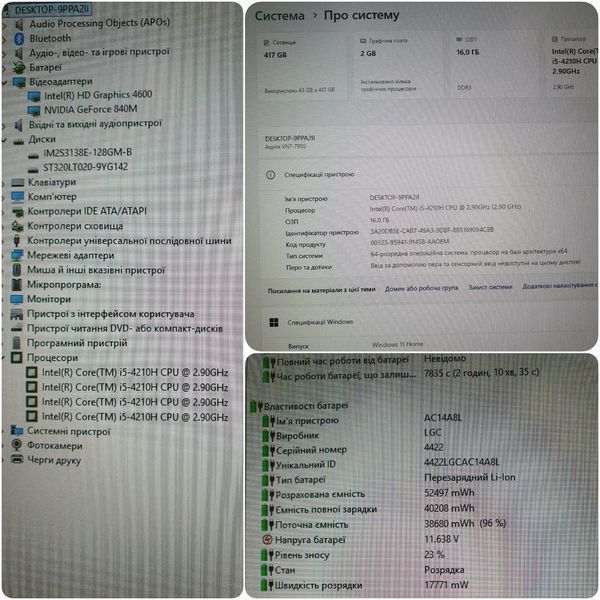
Task: Select the Тип батареї row
Action: click(x=388, y=479)
